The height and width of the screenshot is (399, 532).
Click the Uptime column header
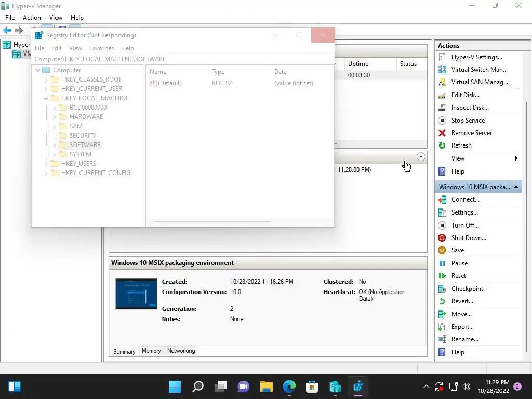pos(370,64)
